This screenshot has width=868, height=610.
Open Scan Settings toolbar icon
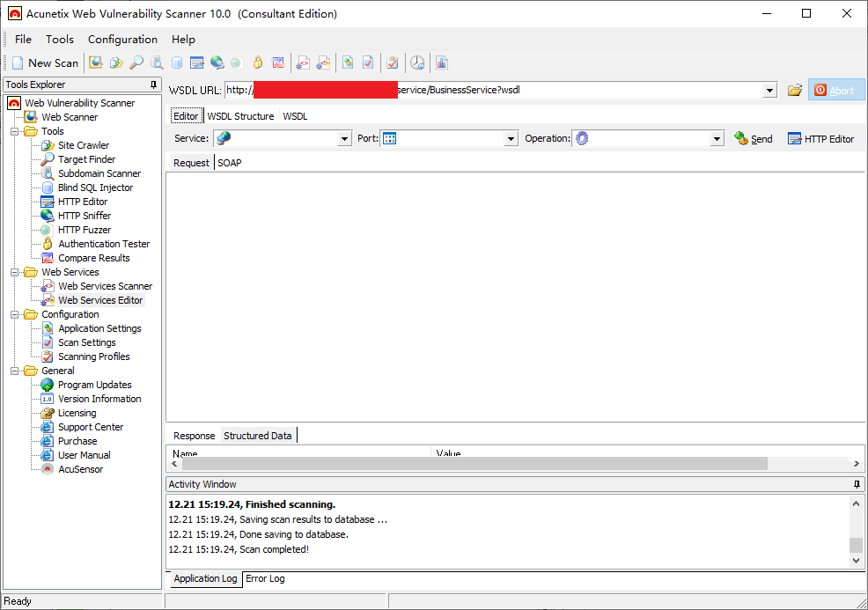click(368, 62)
